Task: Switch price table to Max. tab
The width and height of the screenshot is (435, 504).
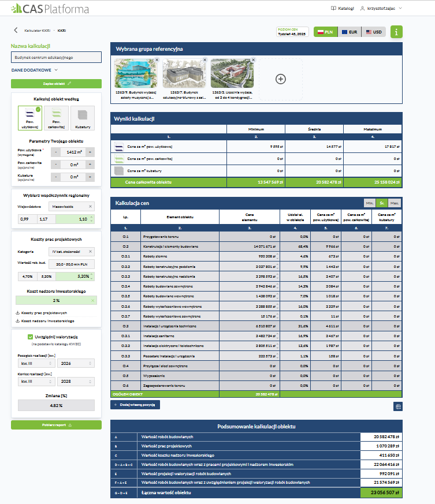Action: pyautogui.click(x=395, y=203)
